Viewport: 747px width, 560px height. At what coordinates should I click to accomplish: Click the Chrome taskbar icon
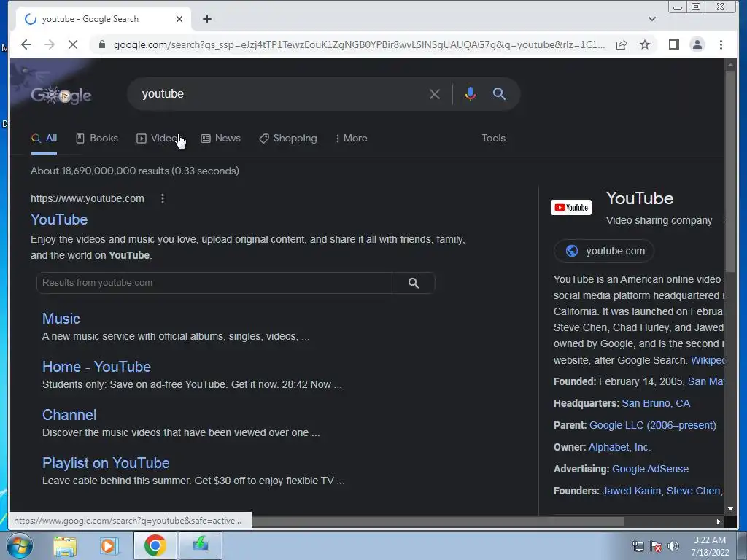(155, 545)
